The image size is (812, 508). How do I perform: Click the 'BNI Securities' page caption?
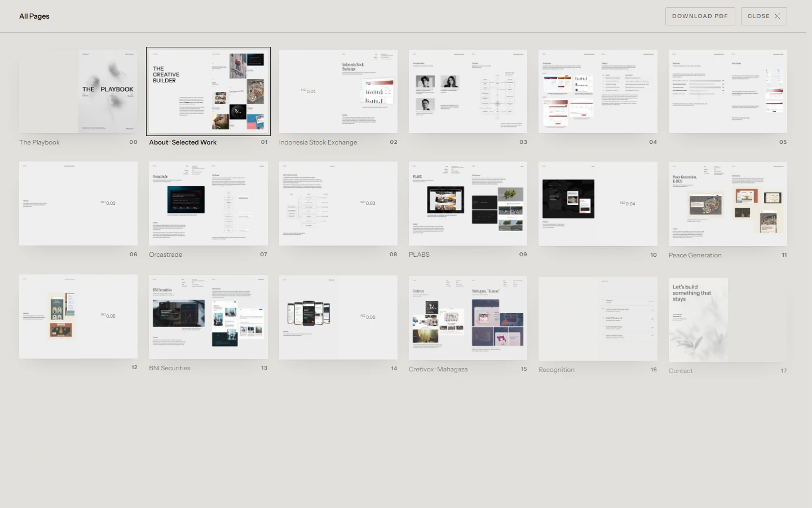pos(170,368)
